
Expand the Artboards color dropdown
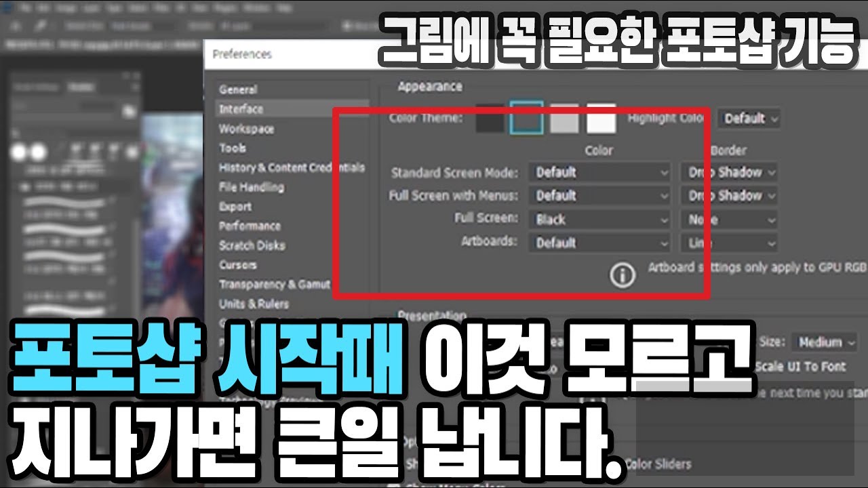(600, 243)
